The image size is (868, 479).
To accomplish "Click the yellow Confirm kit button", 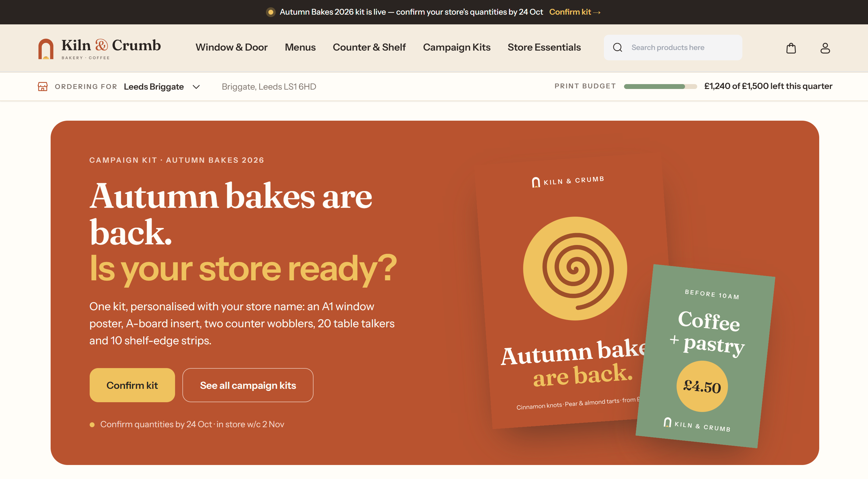I will click(x=132, y=385).
